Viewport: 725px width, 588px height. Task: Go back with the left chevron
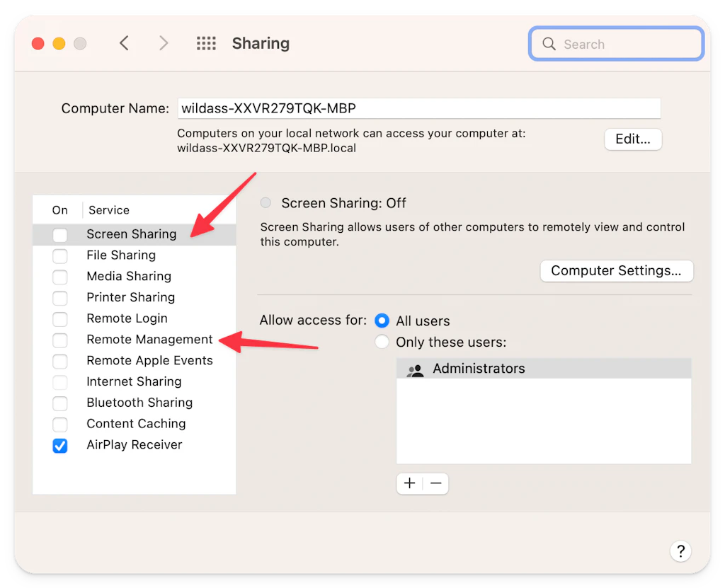coord(124,43)
